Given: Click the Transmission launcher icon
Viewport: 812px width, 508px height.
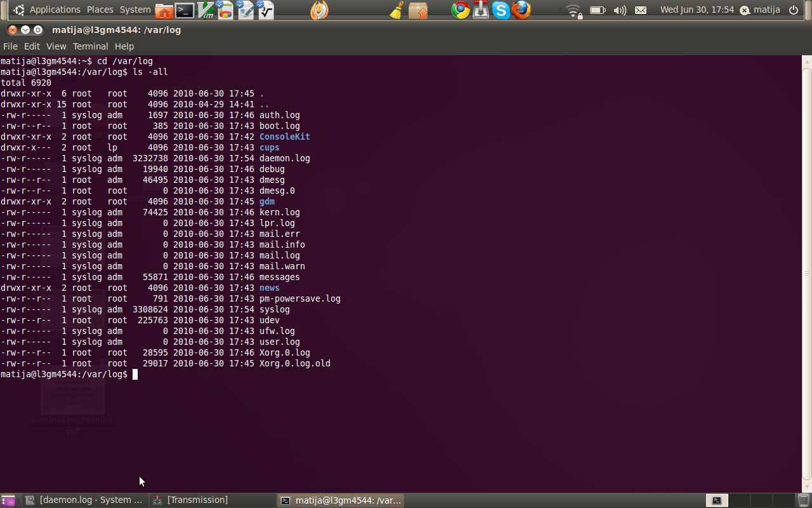Looking at the screenshot, I should coord(481,10).
